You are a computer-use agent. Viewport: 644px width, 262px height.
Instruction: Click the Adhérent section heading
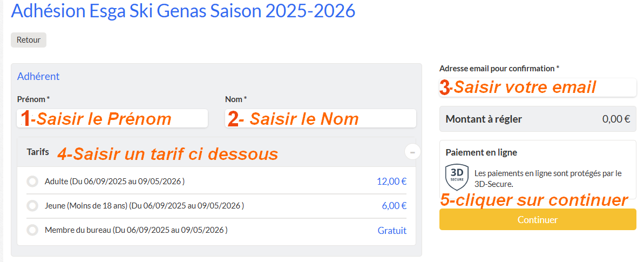pos(38,76)
